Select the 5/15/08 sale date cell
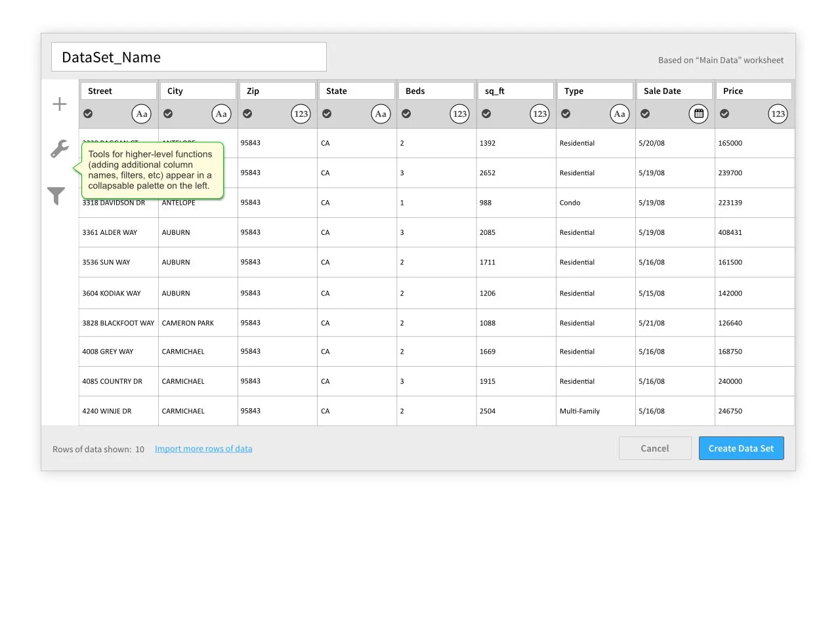Viewport: 840px width, 630px height. (675, 293)
